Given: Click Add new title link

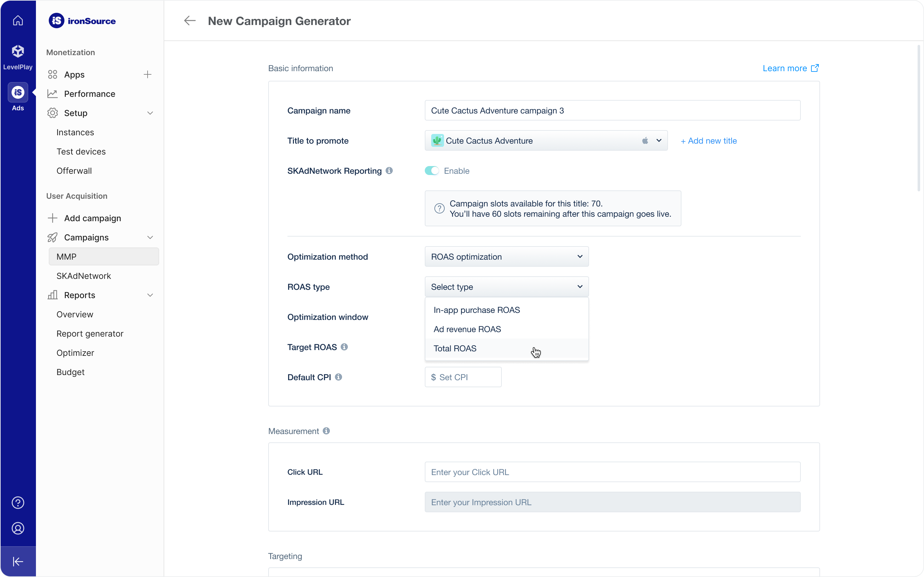Looking at the screenshot, I should tap(709, 140).
